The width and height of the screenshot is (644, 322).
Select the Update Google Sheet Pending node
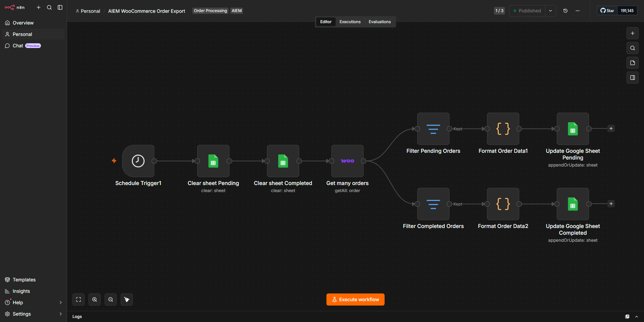(573, 129)
